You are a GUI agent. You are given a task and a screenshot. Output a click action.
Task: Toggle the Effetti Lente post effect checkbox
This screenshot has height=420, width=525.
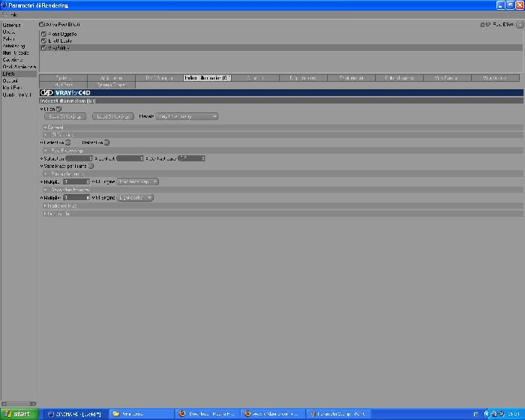point(43,40)
